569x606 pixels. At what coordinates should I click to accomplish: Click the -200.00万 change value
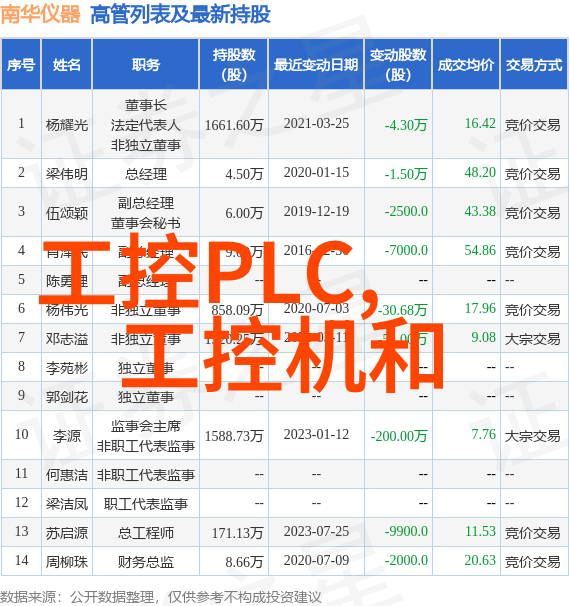(399, 436)
